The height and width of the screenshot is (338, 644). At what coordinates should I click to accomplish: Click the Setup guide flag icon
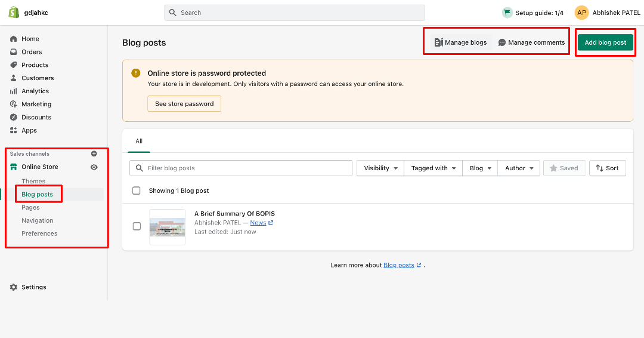point(507,13)
